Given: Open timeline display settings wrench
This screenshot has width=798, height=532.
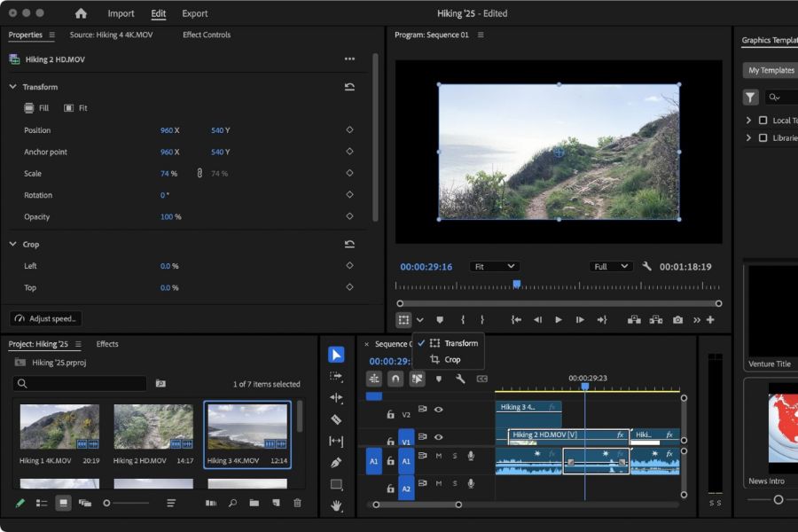Looking at the screenshot, I should [460, 379].
